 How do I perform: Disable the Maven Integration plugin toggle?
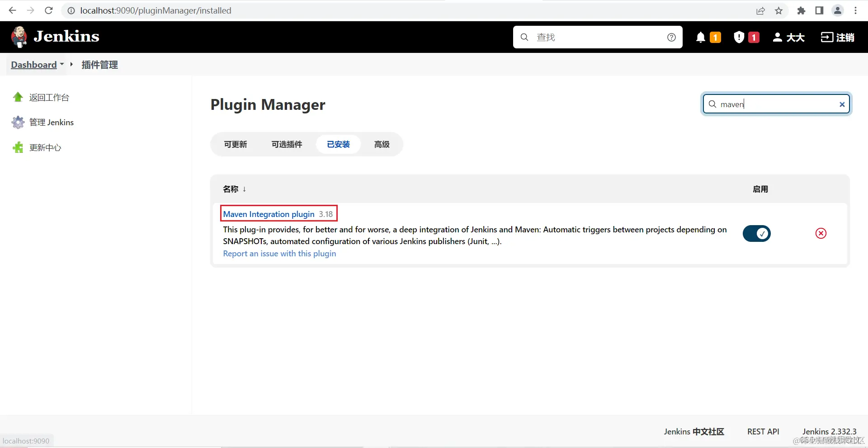[756, 233]
